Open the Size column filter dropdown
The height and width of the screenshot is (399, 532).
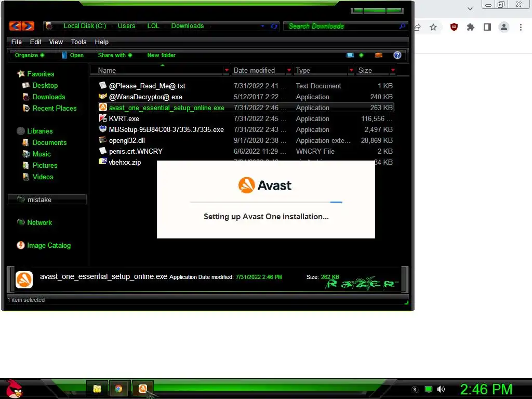[393, 70]
